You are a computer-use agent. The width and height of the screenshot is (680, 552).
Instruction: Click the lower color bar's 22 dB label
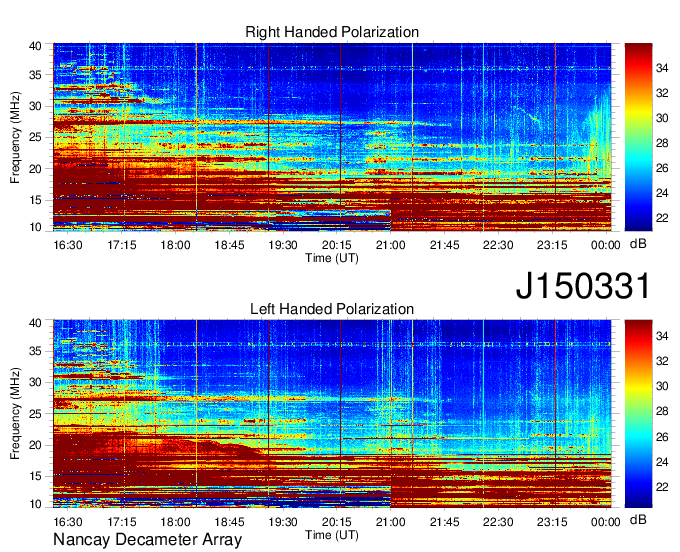tap(662, 487)
